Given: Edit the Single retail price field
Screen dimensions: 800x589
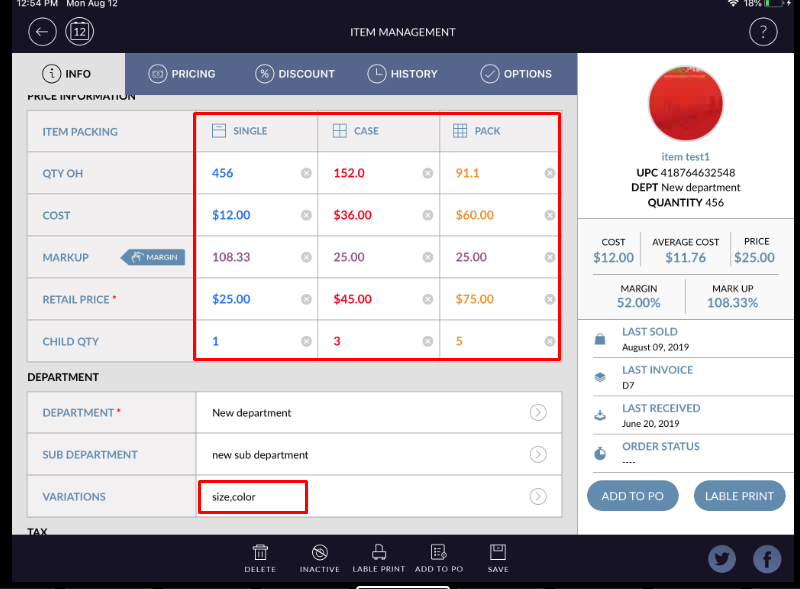Looking at the screenshot, I should 250,299.
